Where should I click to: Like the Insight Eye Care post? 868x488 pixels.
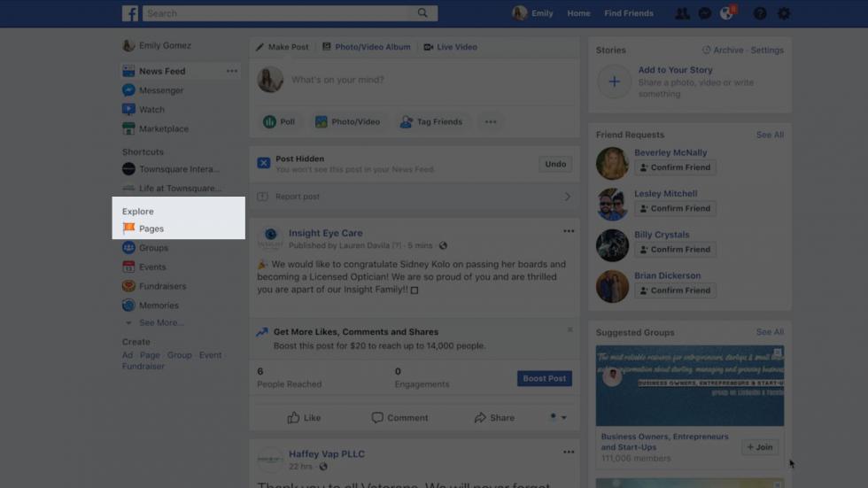304,418
